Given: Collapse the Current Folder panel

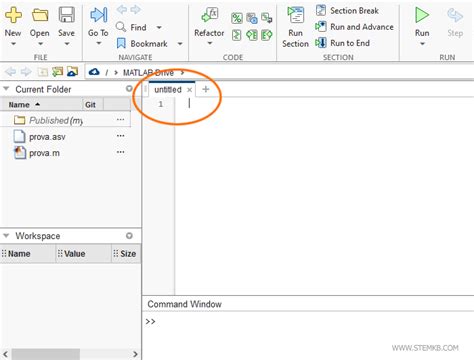Looking at the screenshot, I should click(x=6, y=89).
